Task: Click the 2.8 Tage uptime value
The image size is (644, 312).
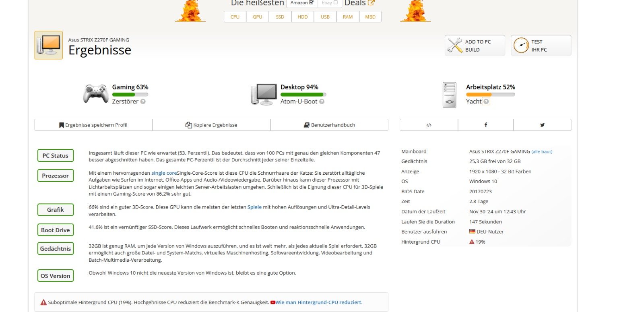Action: (479, 202)
